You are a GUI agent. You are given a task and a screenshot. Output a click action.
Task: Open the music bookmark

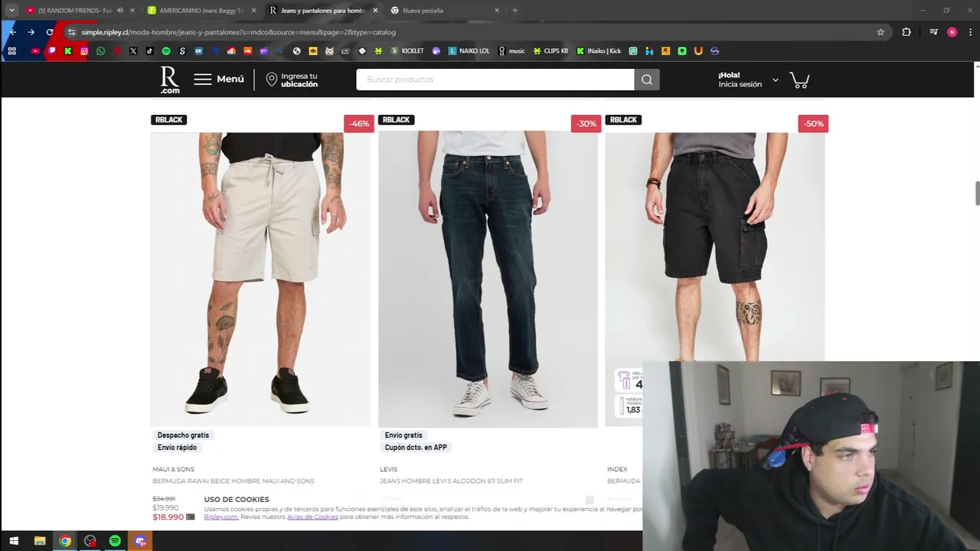tap(511, 51)
